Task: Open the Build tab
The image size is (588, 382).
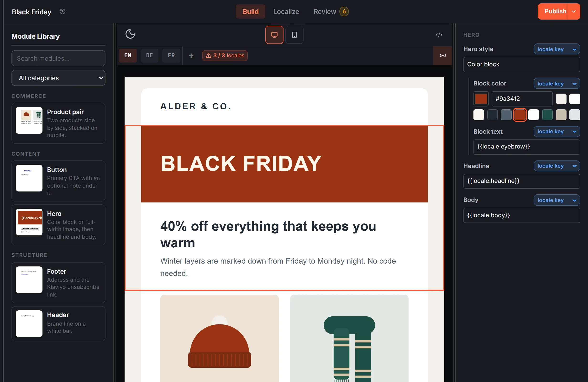Action: 251,12
